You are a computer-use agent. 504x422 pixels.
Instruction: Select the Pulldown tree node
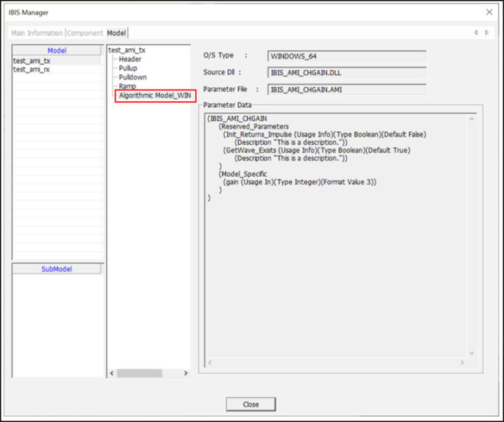tap(131, 77)
